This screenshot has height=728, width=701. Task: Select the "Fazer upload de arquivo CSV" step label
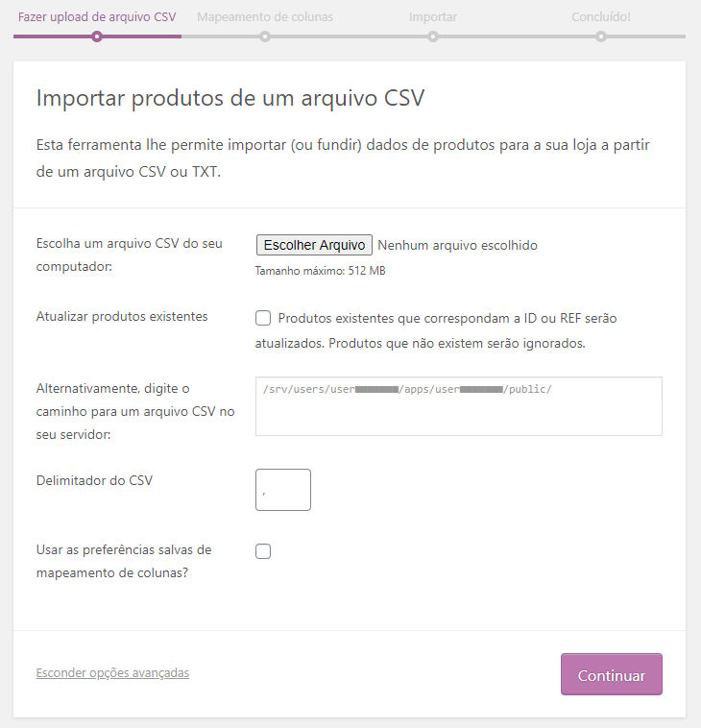[96, 16]
